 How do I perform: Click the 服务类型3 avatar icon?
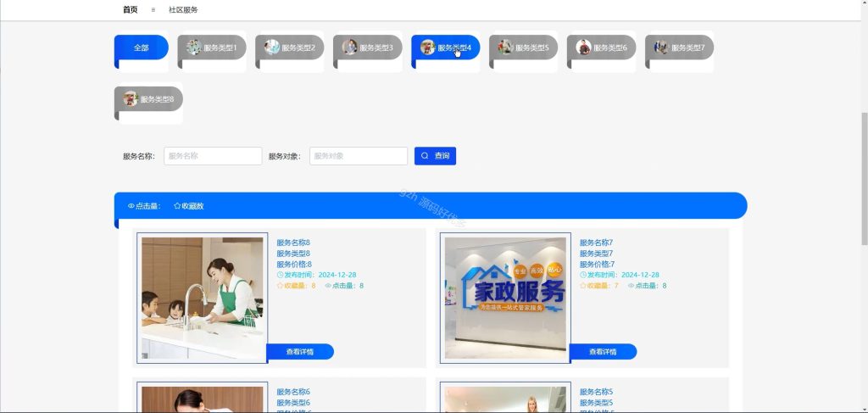coord(350,47)
